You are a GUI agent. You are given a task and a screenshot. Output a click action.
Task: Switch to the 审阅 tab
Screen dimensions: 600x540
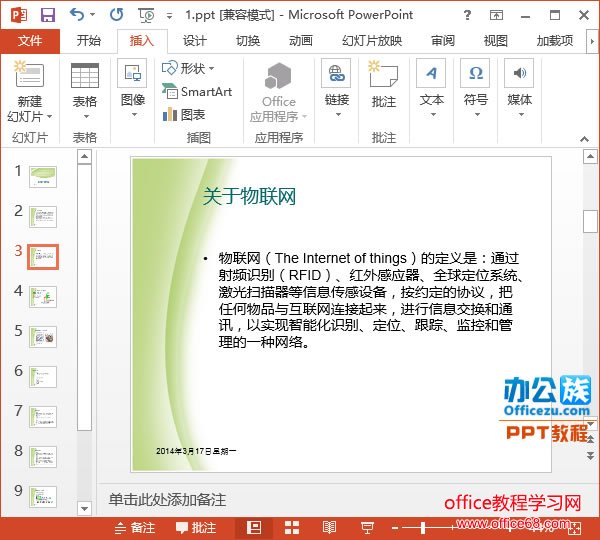coord(443,41)
